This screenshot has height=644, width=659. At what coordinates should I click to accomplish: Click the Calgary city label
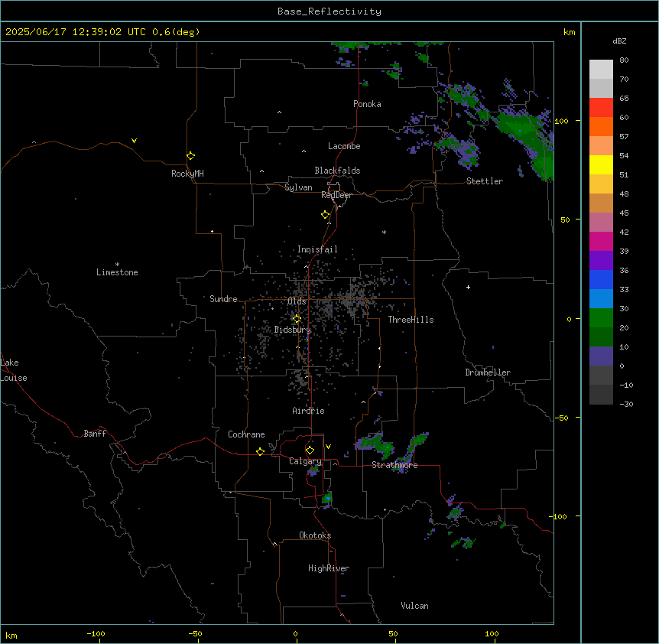(306, 461)
